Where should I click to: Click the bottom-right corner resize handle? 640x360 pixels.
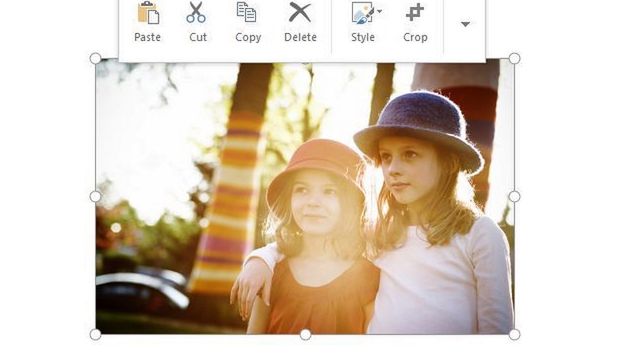click(x=514, y=335)
